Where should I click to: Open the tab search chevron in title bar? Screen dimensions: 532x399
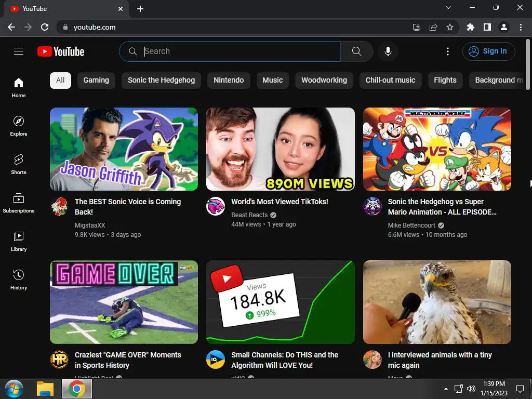tap(448, 7)
